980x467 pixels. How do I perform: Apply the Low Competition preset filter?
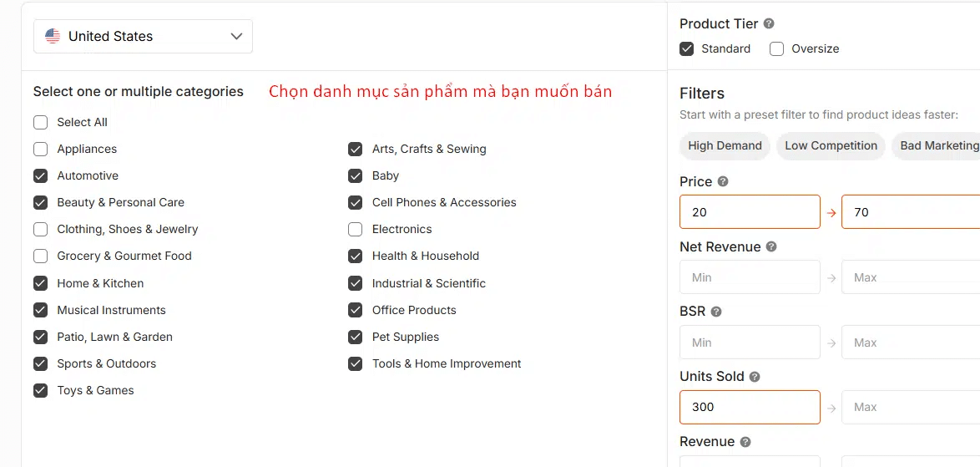pyautogui.click(x=831, y=145)
